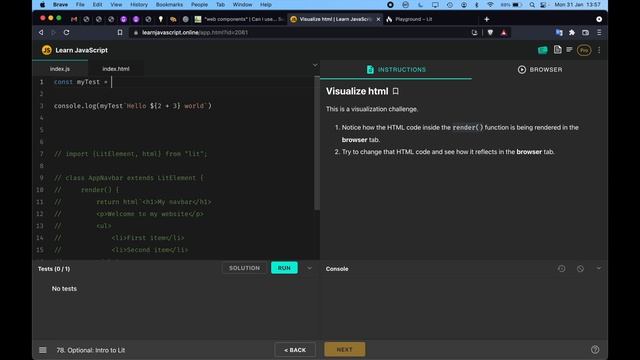Open the green chat icon in header
The width and height of the screenshot is (640, 360).
(542, 50)
